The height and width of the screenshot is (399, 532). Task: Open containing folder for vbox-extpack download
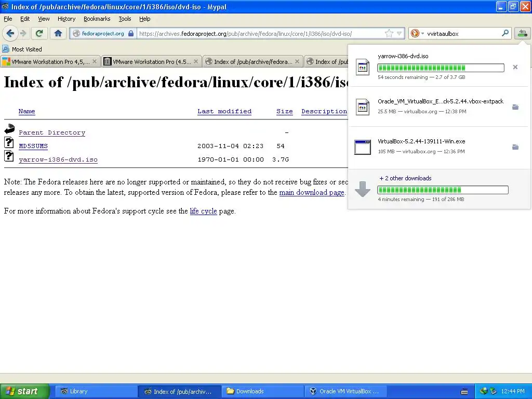coord(515,107)
